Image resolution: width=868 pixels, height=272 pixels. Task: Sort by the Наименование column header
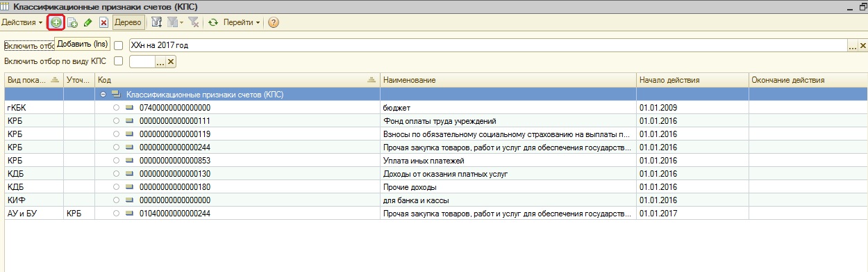pyautogui.click(x=508, y=80)
